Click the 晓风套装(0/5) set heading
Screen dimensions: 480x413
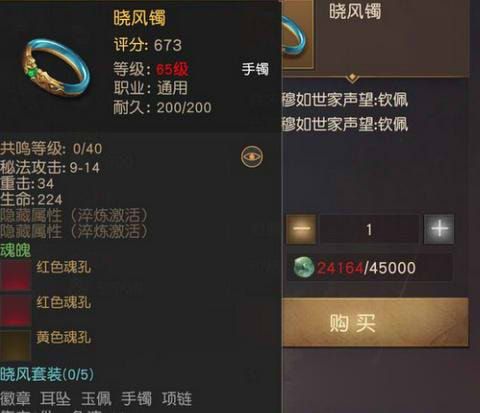47,375
